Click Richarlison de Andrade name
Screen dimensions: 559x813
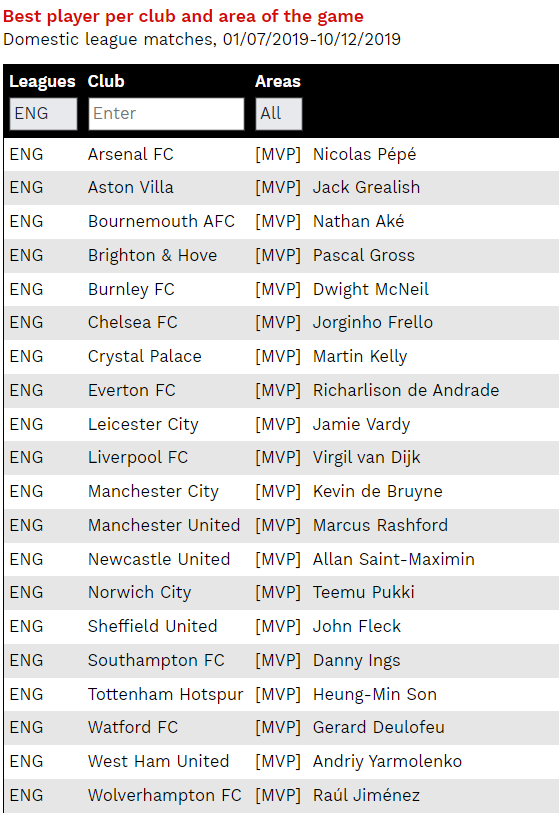coord(406,390)
